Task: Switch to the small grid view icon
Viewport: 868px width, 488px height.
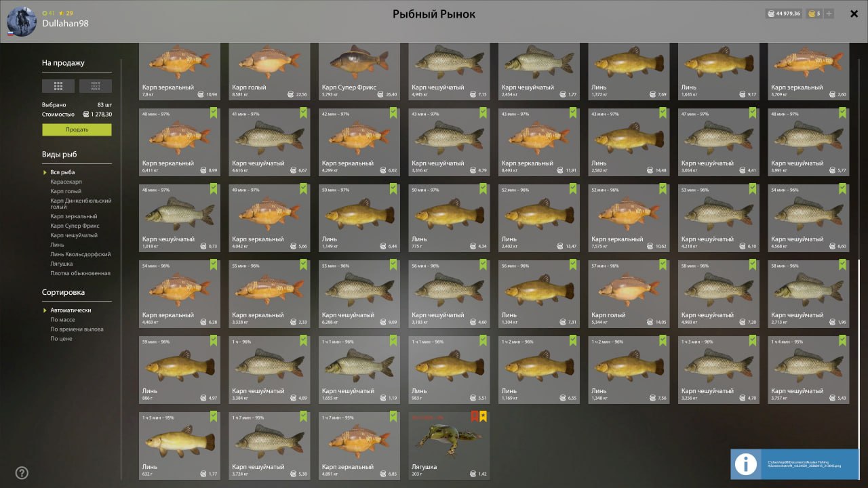Action: coord(96,86)
